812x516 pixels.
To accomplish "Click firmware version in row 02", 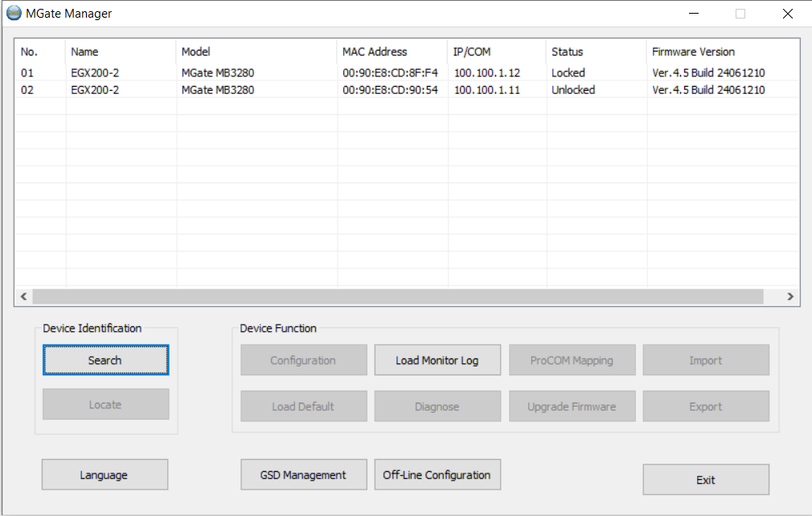I will pyautogui.click(x=708, y=89).
